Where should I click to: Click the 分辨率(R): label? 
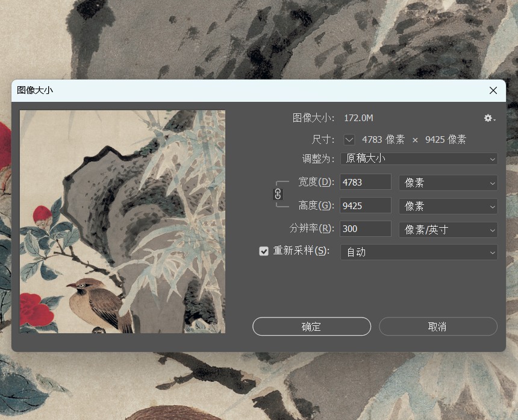[x=312, y=228]
